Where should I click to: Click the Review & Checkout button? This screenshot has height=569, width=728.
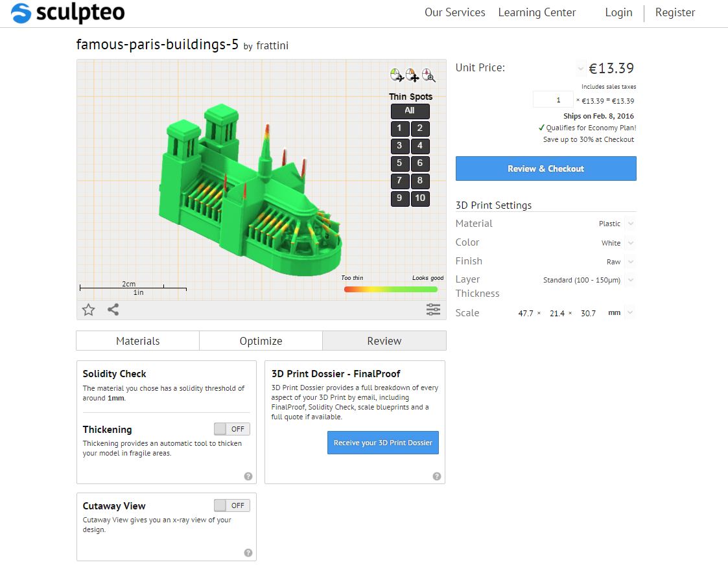(546, 168)
